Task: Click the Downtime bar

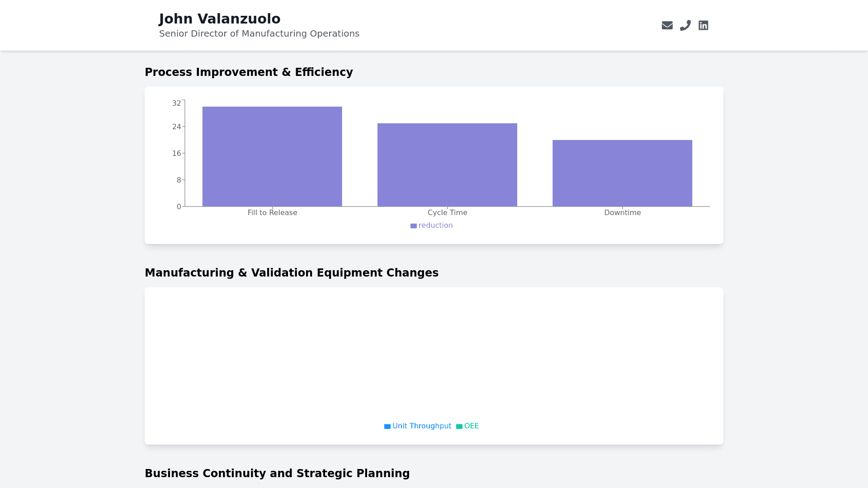Action: (622, 173)
